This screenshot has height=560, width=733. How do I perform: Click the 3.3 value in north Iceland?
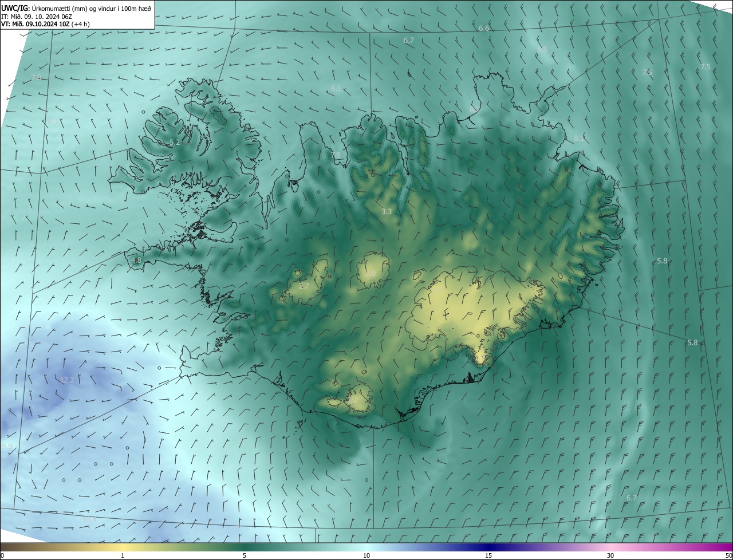point(387,211)
